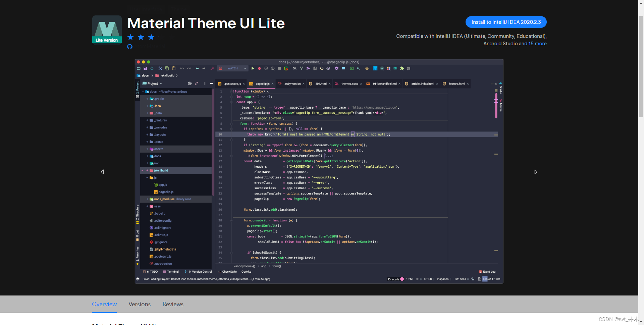
Task: Expand the sass folder in project tree
Action: [x=147, y=206]
